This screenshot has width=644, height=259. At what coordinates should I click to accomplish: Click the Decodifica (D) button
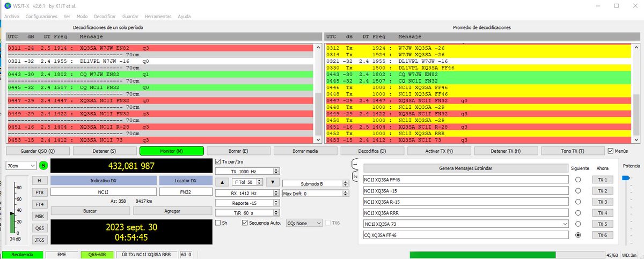click(x=372, y=151)
